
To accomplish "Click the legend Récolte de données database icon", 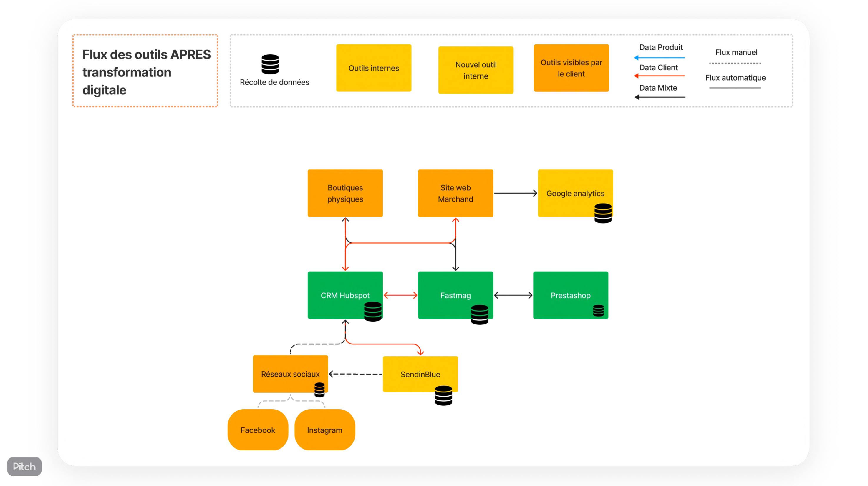I will pos(270,64).
